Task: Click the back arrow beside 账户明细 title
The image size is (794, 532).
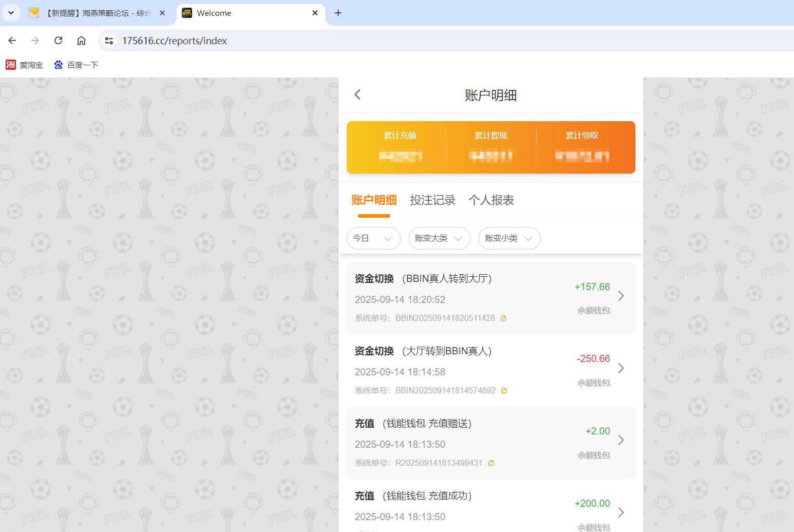Action: coord(357,94)
